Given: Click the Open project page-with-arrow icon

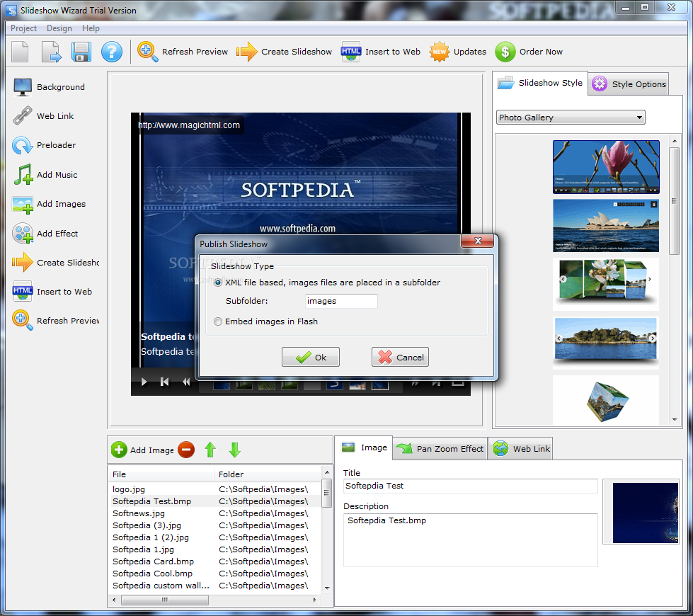Looking at the screenshot, I should tap(51, 52).
